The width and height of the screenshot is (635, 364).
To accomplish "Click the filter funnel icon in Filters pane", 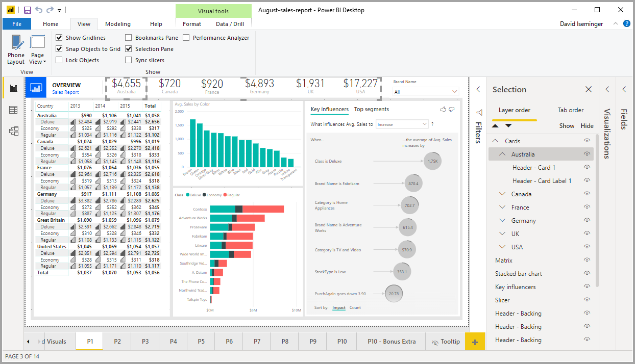I will click(479, 113).
